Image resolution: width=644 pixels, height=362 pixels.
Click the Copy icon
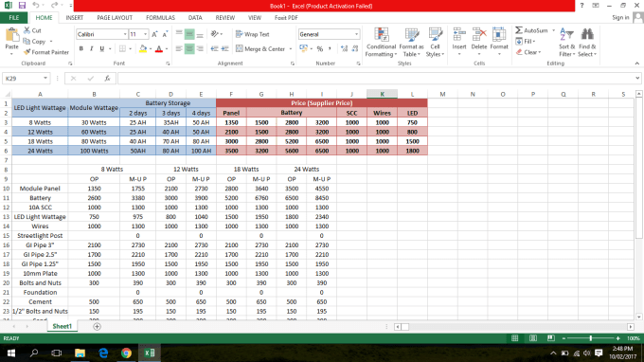coord(27,41)
